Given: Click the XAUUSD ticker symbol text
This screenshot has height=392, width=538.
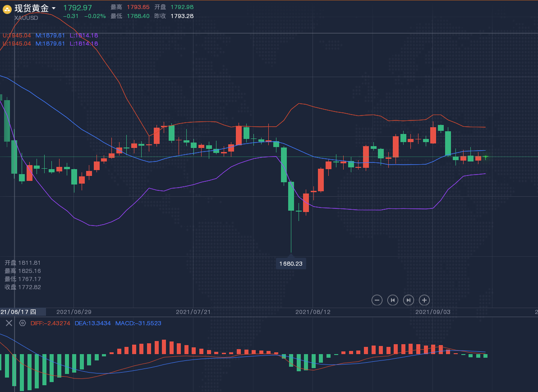Looking at the screenshot, I should [x=26, y=18].
